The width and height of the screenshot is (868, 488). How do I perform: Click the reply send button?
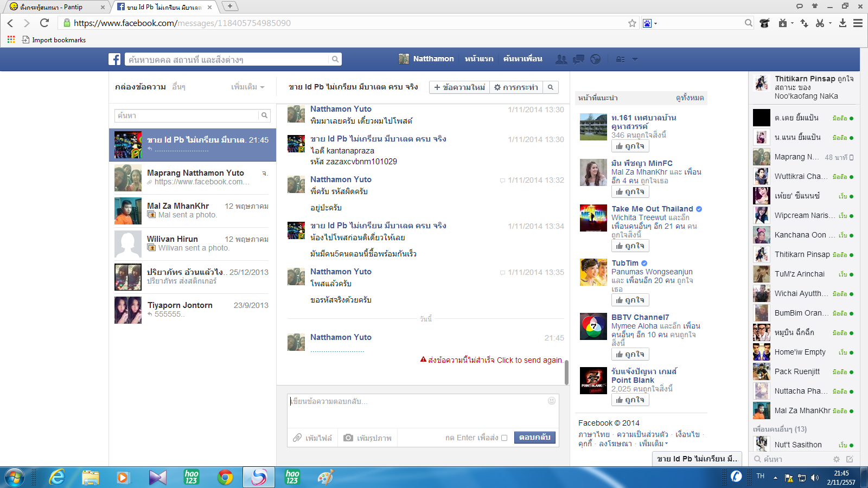click(534, 438)
